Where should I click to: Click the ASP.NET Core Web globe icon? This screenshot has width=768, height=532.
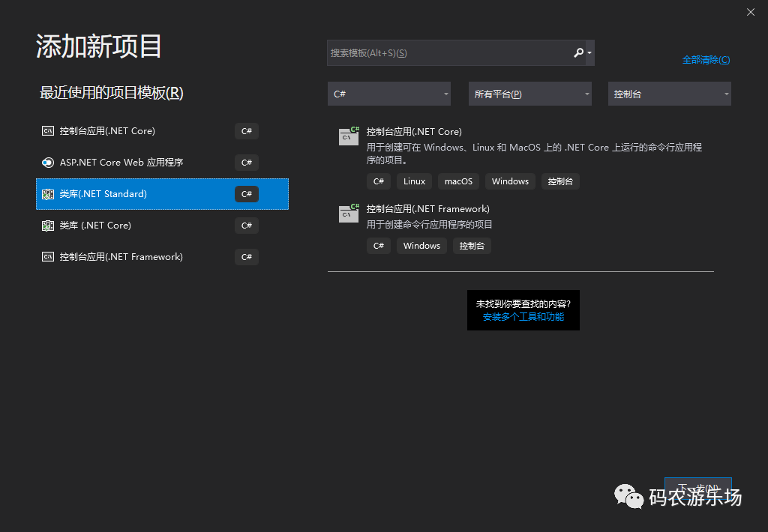click(48, 163)
